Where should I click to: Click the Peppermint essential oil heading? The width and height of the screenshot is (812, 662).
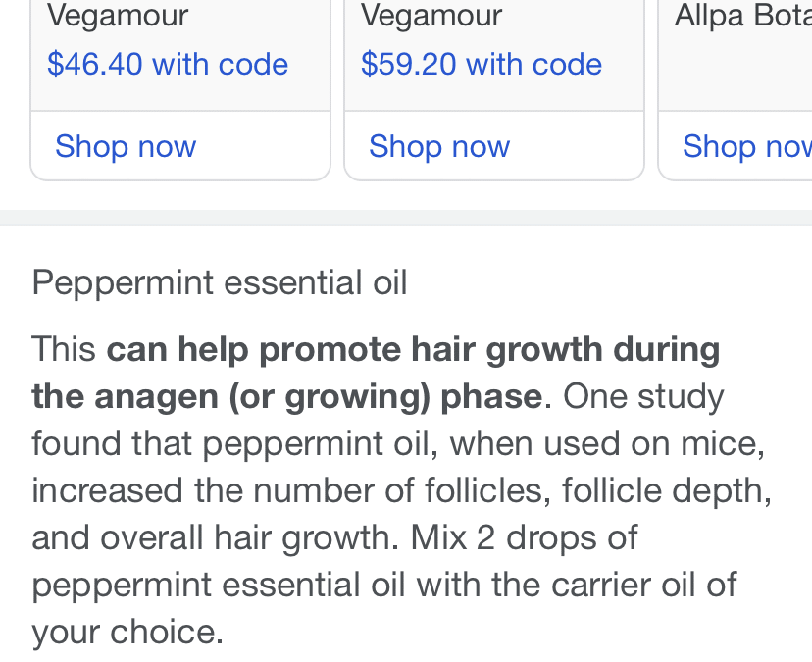click(x=219, y=282)
